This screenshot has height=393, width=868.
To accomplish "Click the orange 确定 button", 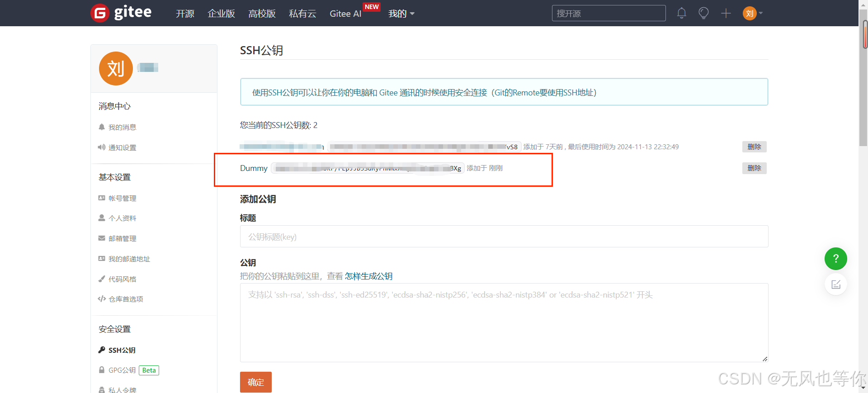I will coord(256,382).
